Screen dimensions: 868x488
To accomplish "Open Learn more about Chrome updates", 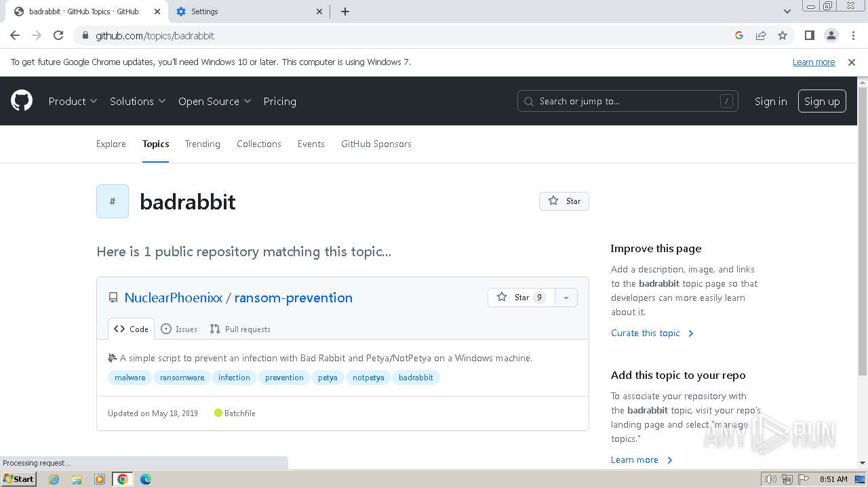I will [x=814, y=62].
